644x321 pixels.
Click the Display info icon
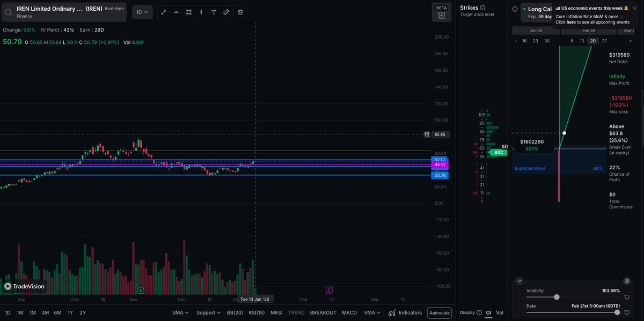479,312
